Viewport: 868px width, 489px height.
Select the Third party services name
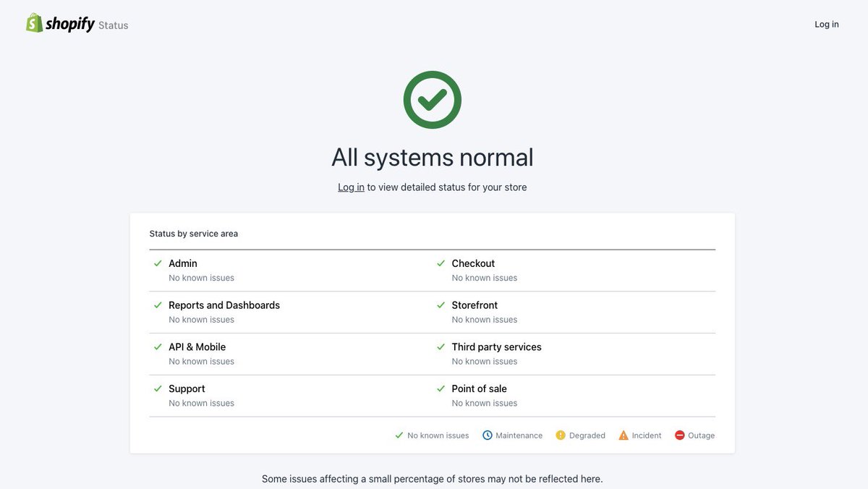497,347
